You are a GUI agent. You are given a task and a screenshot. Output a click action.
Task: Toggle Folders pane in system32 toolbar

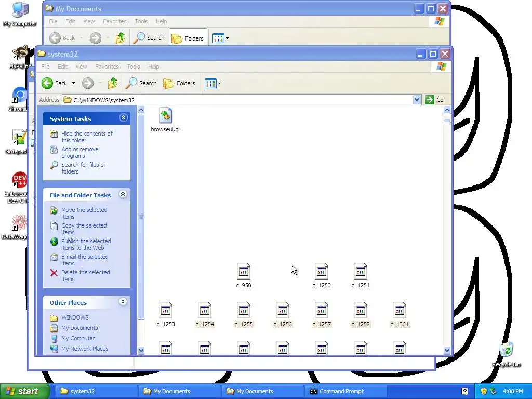click(x=179, y=83)
